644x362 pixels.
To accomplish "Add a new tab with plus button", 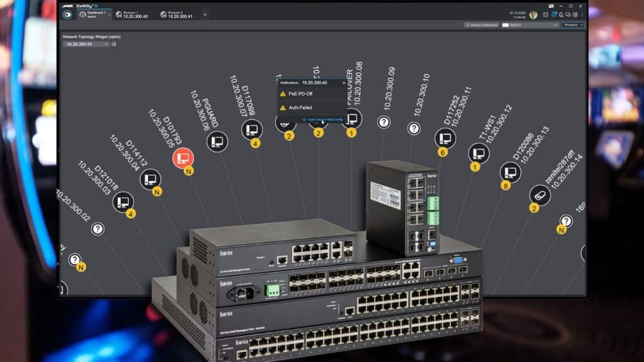I will pyautogui.click(x=204, y=14).
